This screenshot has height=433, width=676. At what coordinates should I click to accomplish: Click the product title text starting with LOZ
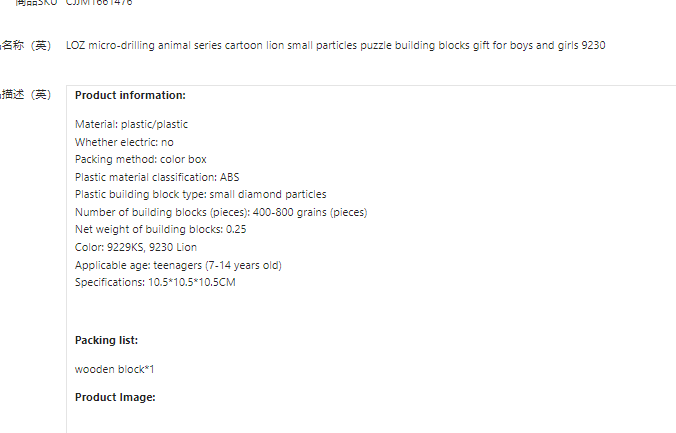pyautogui.click(x=335, y=45)
